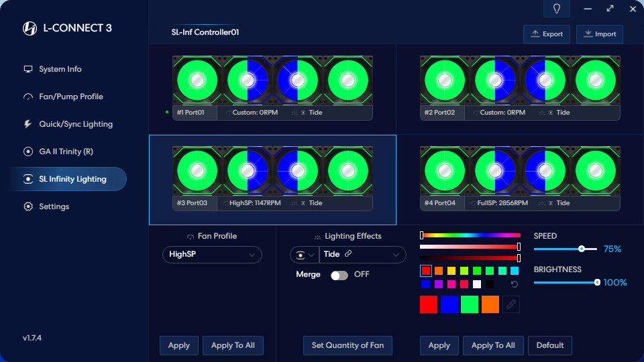Image resolution: width=644 pixels, height=362 pixels.
Task: Select the #3 Port03 fan group
Action: tap(272, 178)
